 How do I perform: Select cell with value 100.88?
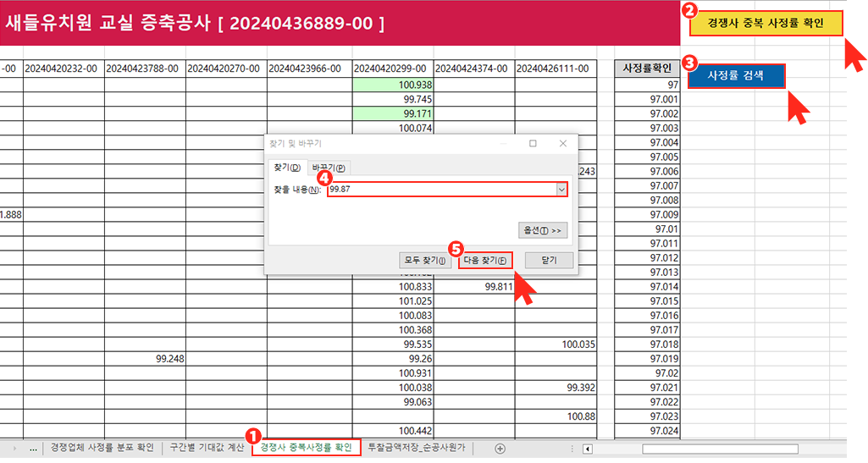click(556, 416)
